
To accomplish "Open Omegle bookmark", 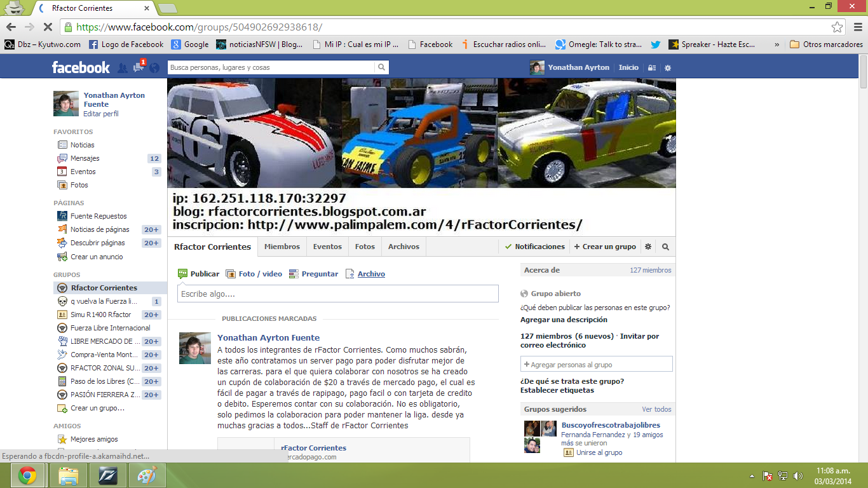I will pos(598,44).
